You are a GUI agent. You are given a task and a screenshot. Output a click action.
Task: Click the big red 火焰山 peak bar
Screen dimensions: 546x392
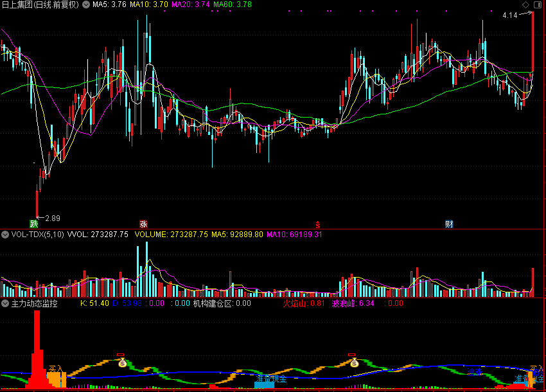click(x=37, y=350)
